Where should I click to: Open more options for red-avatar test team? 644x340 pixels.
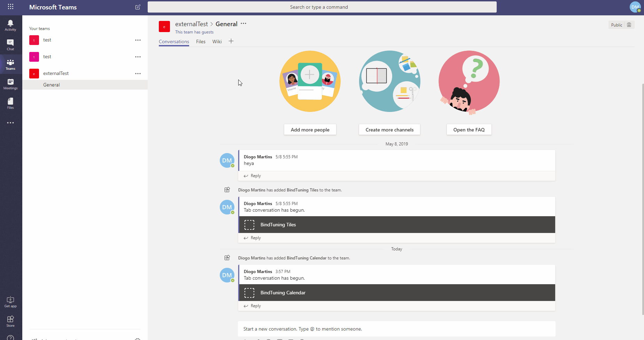pyautogui.click(x=138, y=40)
